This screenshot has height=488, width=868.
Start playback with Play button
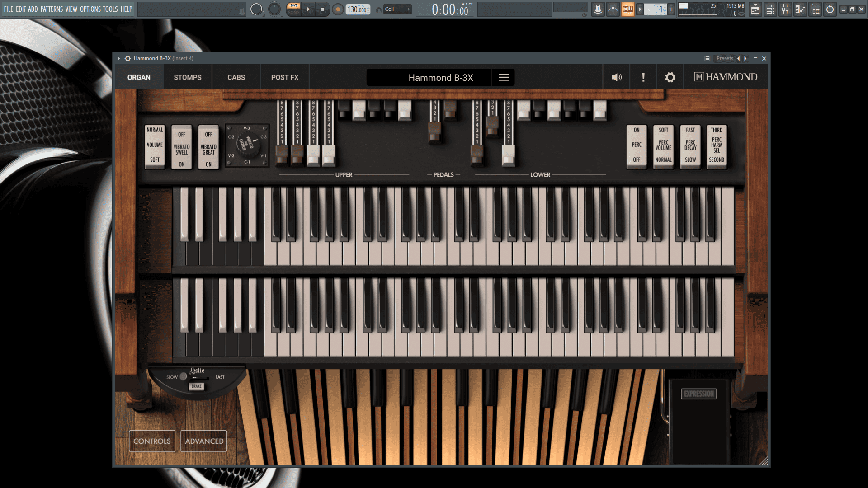click(308, 9)
